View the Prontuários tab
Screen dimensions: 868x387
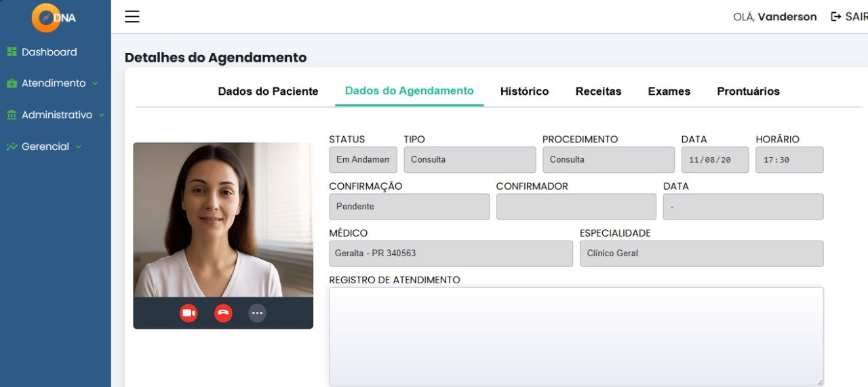tap(748, 91)
